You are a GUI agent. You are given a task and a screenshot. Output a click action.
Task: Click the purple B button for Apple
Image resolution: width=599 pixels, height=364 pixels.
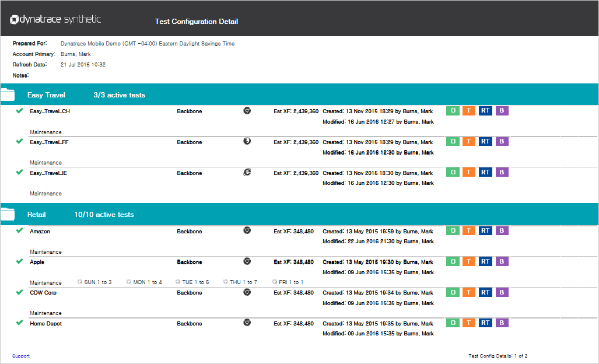coord(502,262)
